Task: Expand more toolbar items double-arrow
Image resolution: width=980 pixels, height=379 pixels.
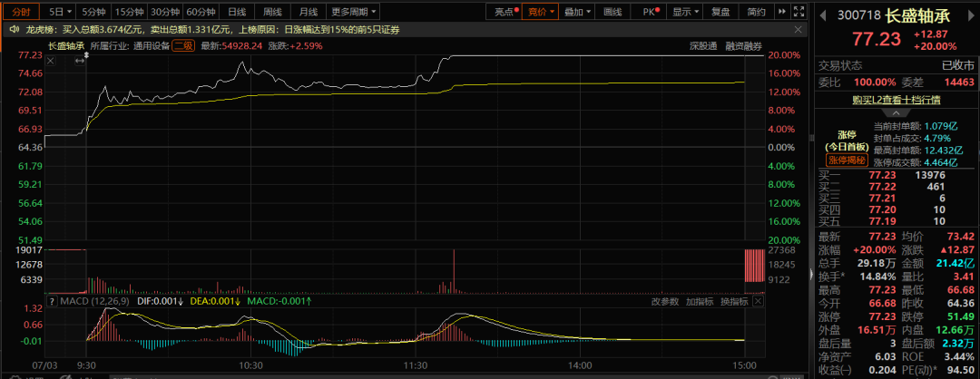Action: coord(782,11)
